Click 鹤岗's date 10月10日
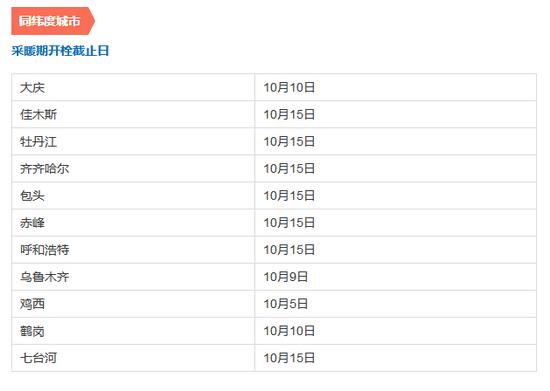This screenshot has width=550, height=391. pos(289,331)
